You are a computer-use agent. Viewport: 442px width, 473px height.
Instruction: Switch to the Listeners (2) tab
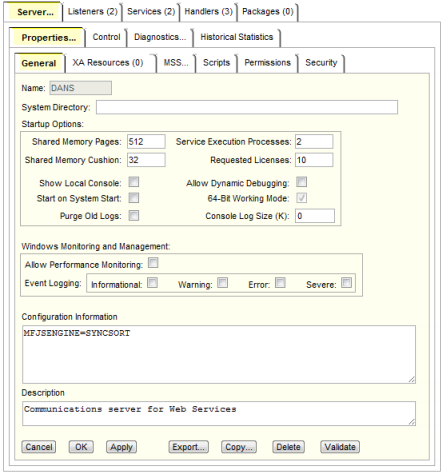click(x=92, y=12)
